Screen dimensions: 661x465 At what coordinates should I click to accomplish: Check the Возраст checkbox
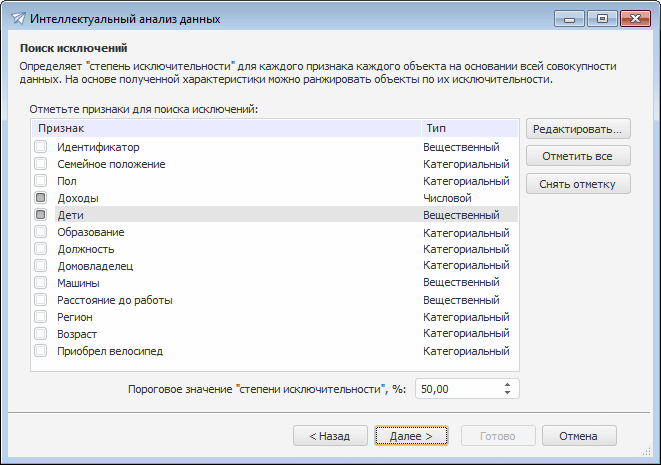coord(41,334)
